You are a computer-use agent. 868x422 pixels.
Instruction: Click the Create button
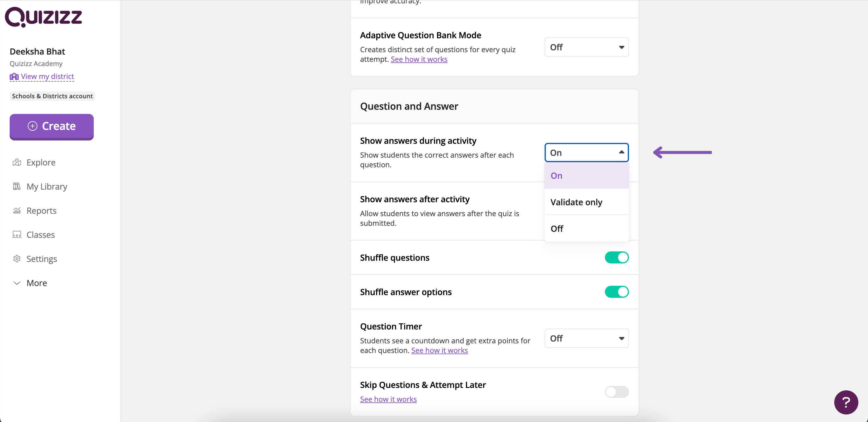point(52,126)
